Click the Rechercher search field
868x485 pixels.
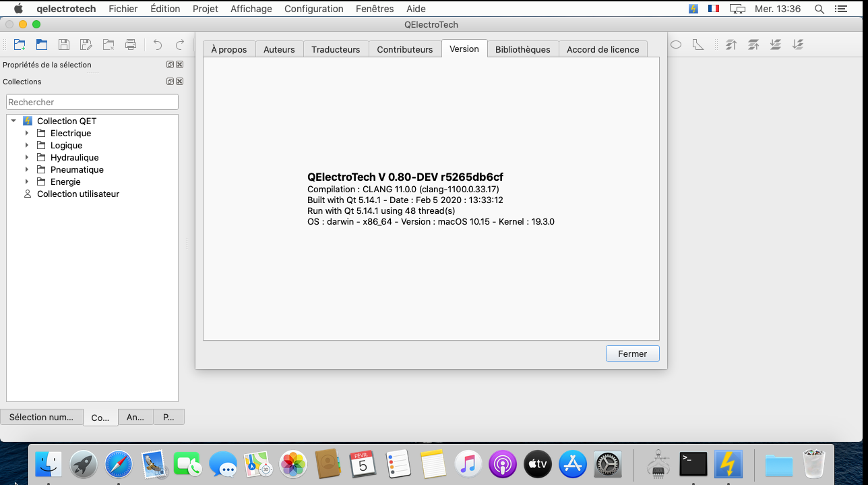(x=92, y=102)
